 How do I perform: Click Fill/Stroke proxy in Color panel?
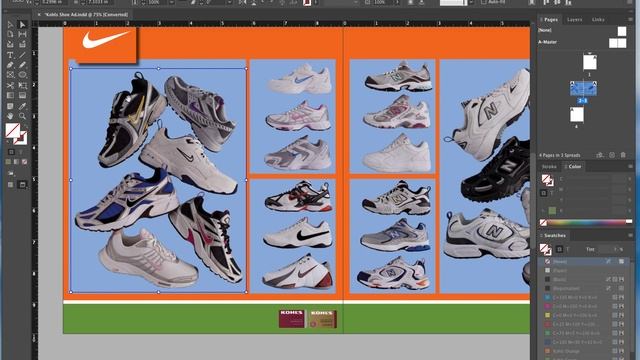[x=547, y=180]
